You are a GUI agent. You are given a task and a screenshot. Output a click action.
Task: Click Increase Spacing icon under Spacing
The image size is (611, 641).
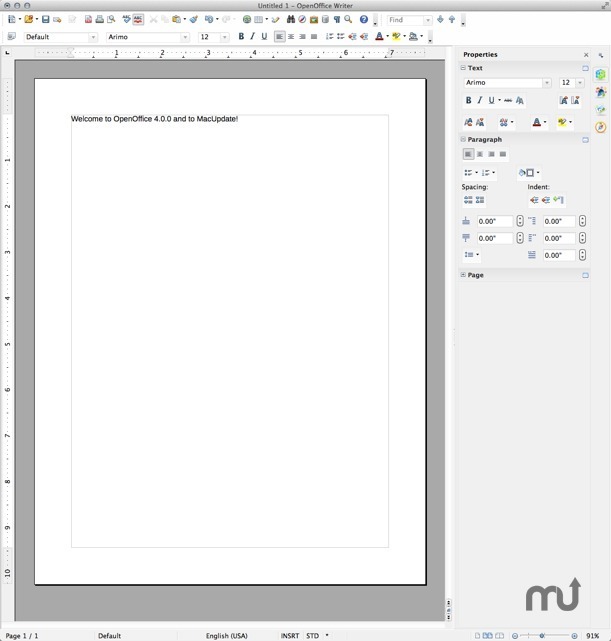[x=467, y=200]
